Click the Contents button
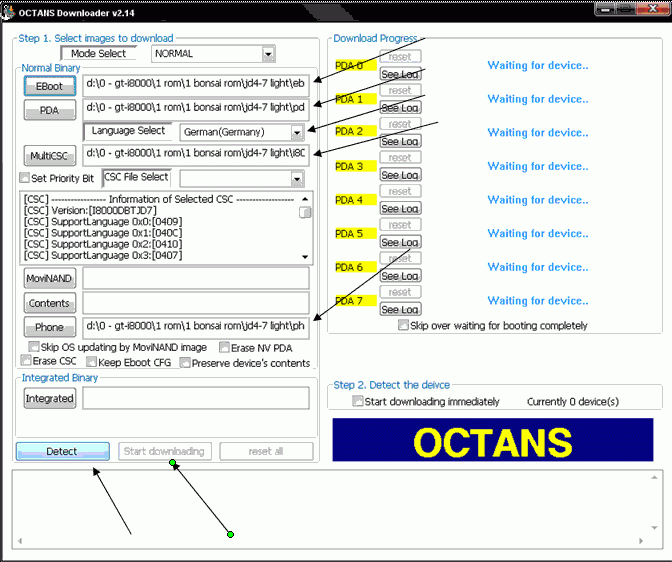 click(50, 303)
